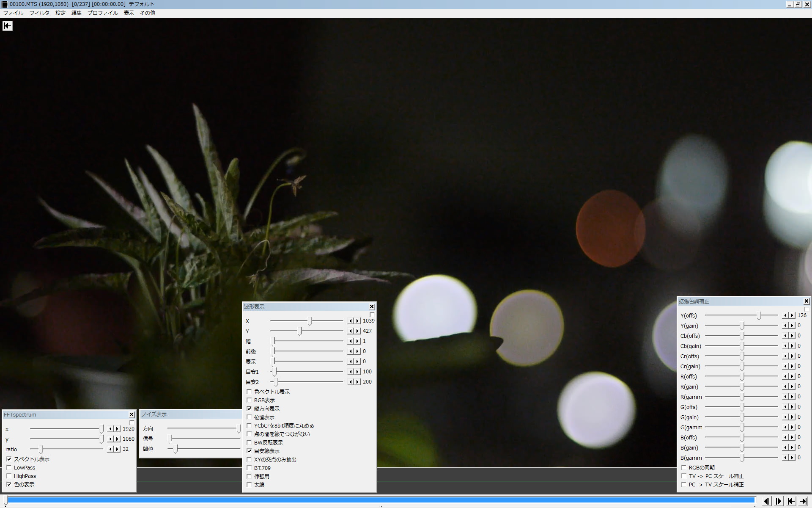Enable the LowPass checkbox
The image size is (812, 508).
click(x=9, y=467)
